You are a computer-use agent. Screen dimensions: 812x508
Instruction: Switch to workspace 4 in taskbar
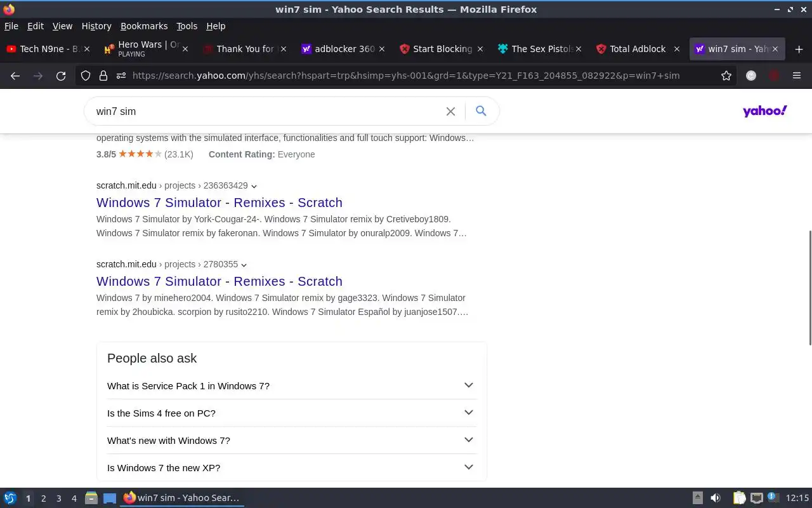coord(74,498)
